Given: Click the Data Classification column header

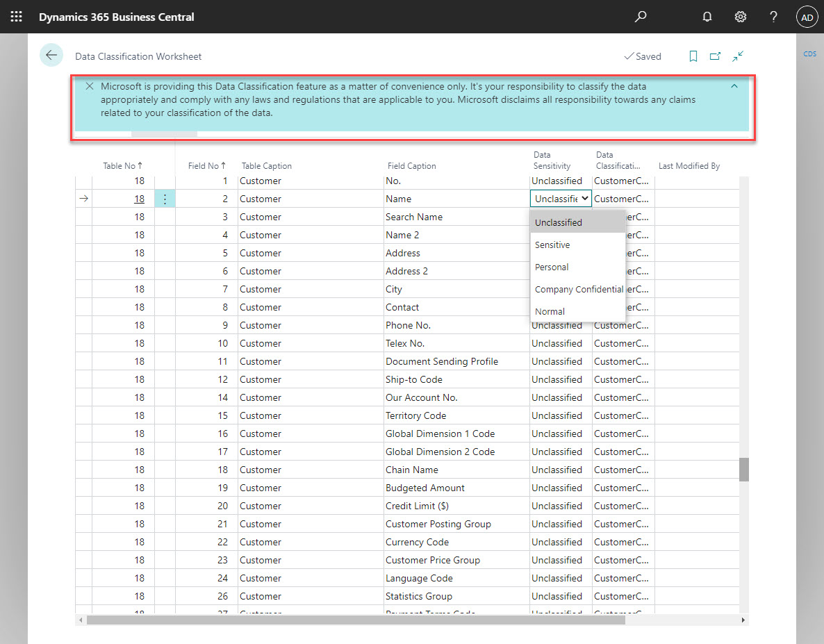Looking at the screenshot, I should (618, 160).
